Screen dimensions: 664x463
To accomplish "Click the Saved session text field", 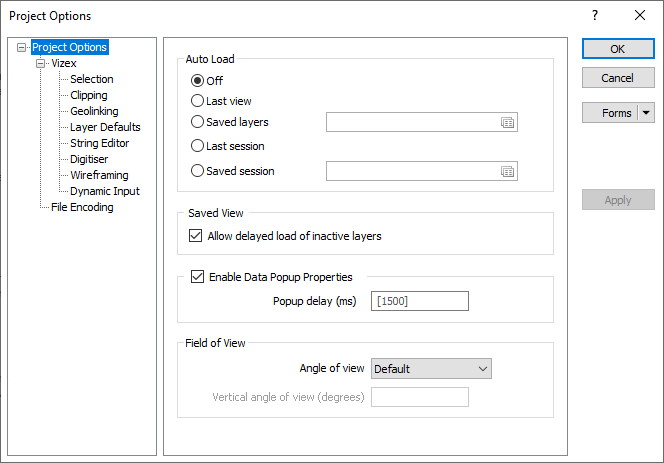I will (x=412, y=171).
